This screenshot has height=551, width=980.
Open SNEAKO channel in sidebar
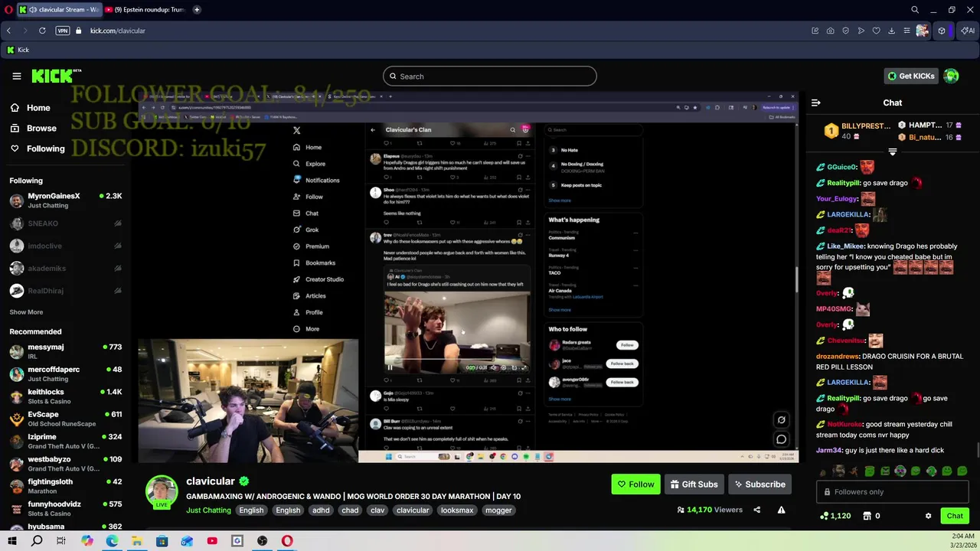pyautogui.click(x=65, y=223)
